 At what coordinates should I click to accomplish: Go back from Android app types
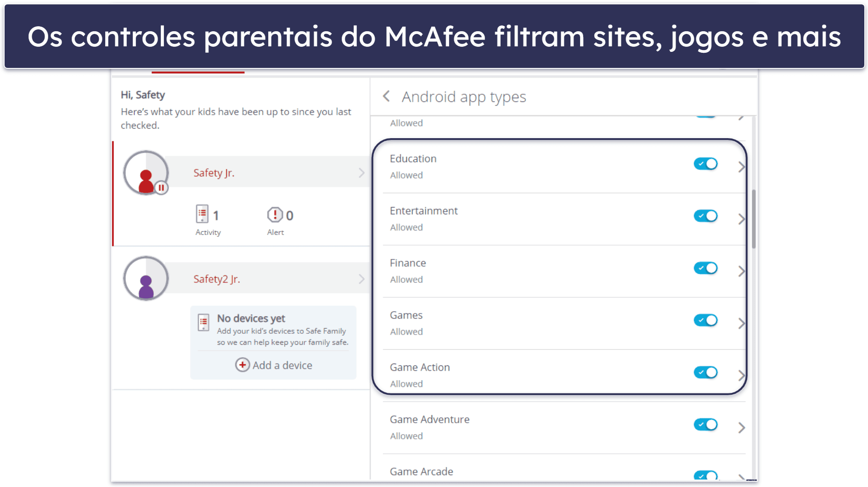coord(386,96)
